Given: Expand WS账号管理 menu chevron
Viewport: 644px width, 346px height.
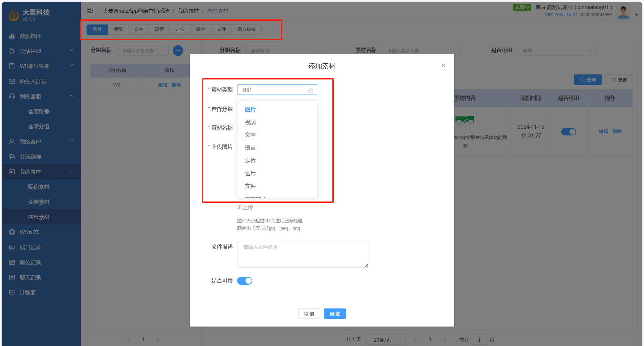Looking at the screenshot, I should (71, 65).
